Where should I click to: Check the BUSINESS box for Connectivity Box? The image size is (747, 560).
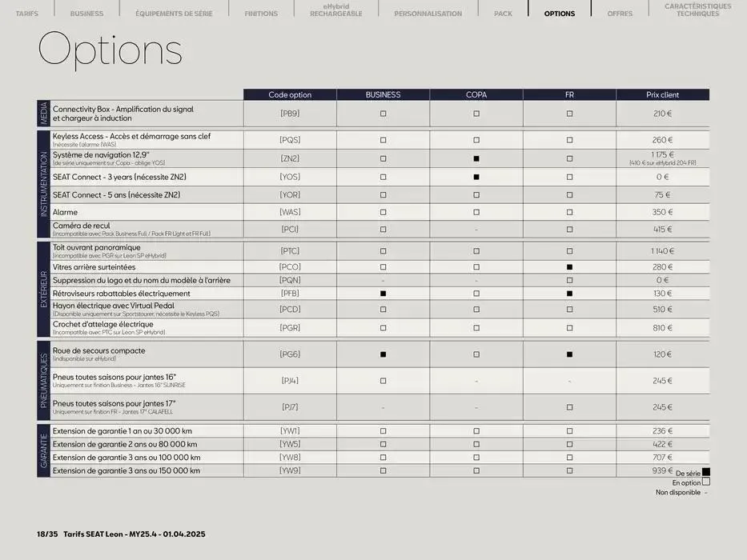click(x=383, y=112)
